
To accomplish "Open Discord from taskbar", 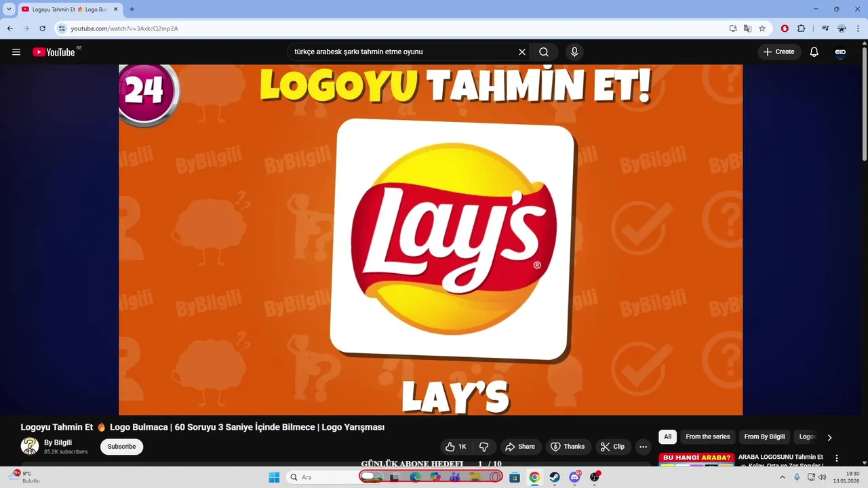I will (x=575, y=477).
